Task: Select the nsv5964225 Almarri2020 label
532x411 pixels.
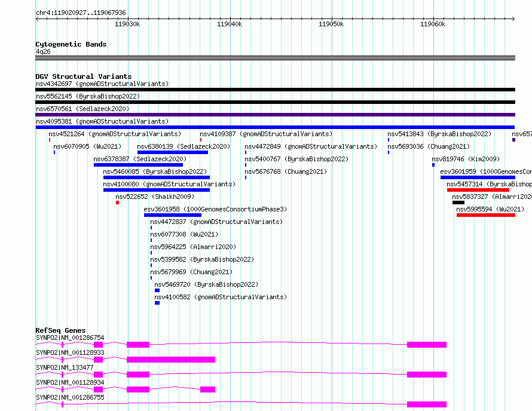Action: (x=193, y=247)
